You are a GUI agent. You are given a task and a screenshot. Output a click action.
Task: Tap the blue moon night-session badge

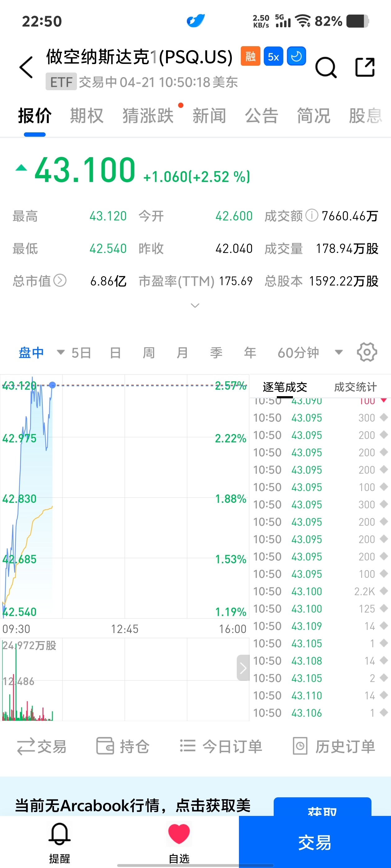click(x=297, y=56)
